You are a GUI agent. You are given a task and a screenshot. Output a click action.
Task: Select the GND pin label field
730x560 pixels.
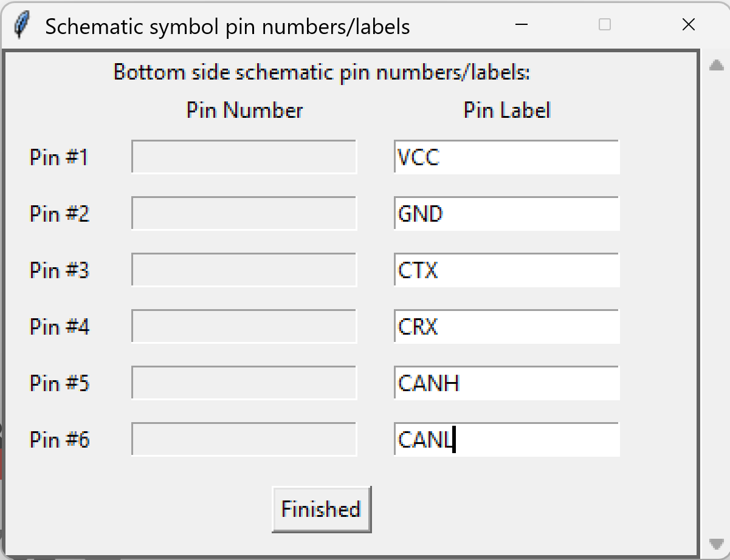pyautogui.click(x=506, y=214)
